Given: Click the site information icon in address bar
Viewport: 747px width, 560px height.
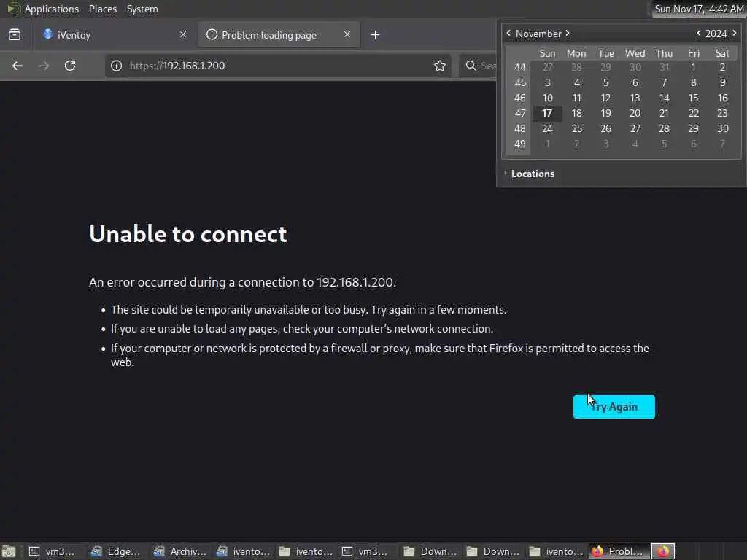Looking at the screenshot, I should 116,66.
